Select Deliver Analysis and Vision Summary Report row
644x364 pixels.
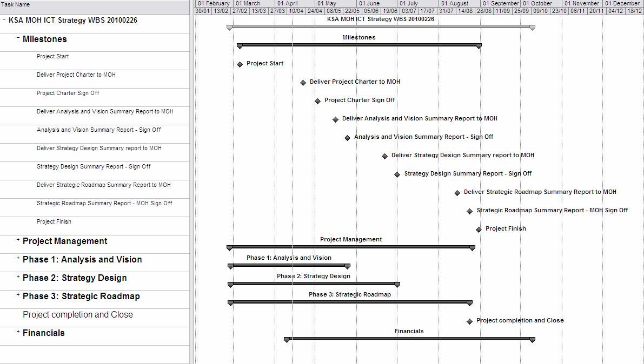click(x=95, y=116)
